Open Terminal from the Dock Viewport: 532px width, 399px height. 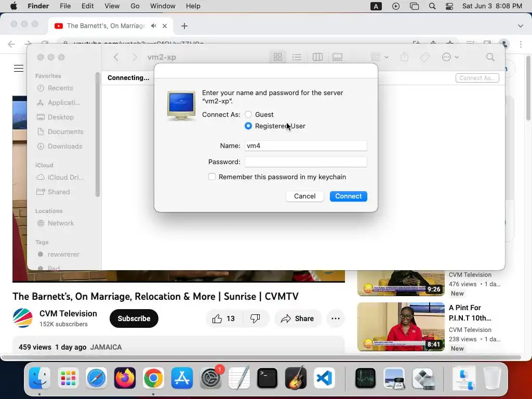tap(268, 378)
